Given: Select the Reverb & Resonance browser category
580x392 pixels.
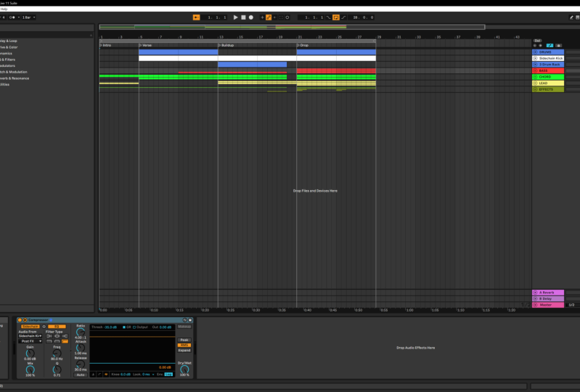Looking at the screenshot, I should (15, 78).
